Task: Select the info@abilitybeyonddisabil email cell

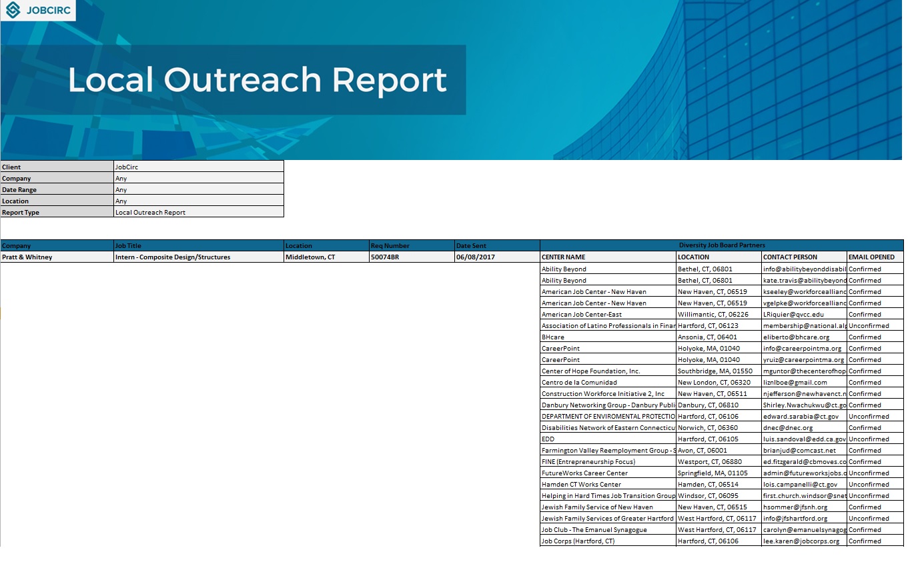Action: (805, 269)
